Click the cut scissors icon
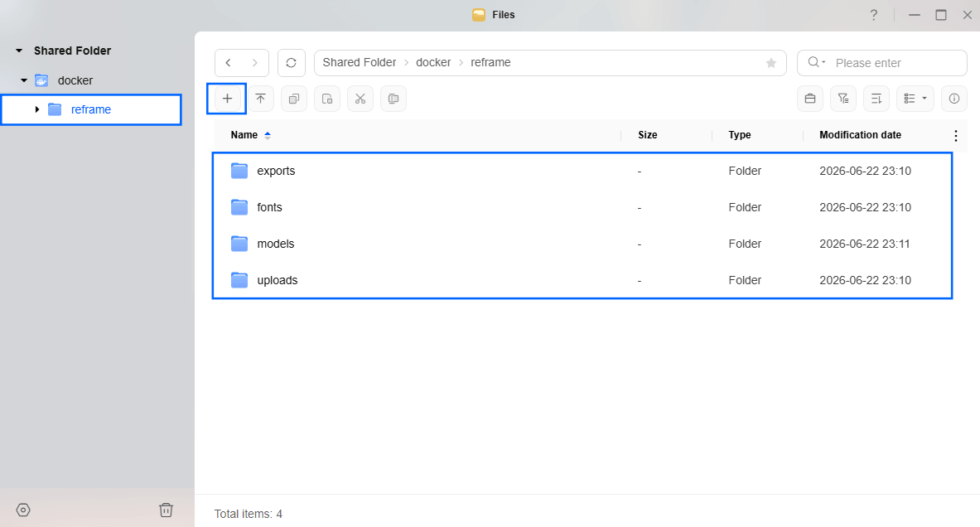Screen dimensions: 980x527 click(x=360, y=99)
